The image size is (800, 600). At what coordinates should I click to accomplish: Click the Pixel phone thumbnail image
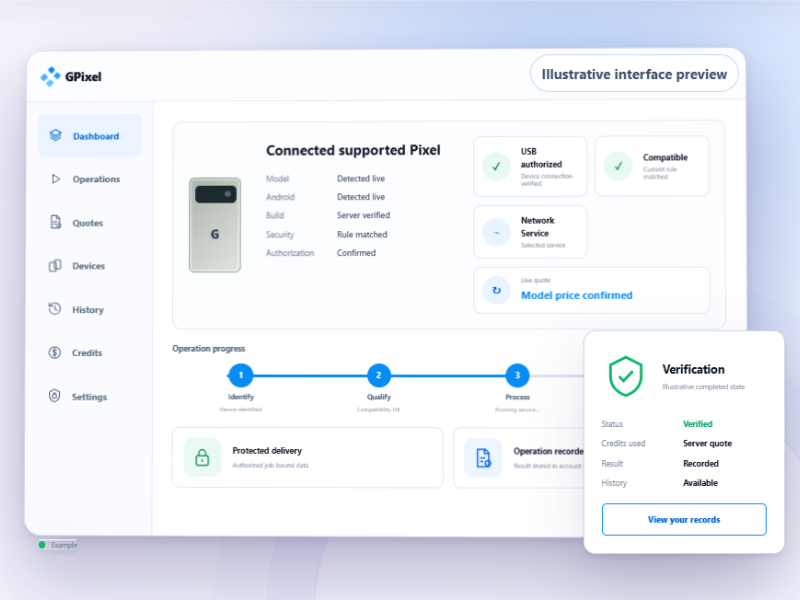[215, 225]
